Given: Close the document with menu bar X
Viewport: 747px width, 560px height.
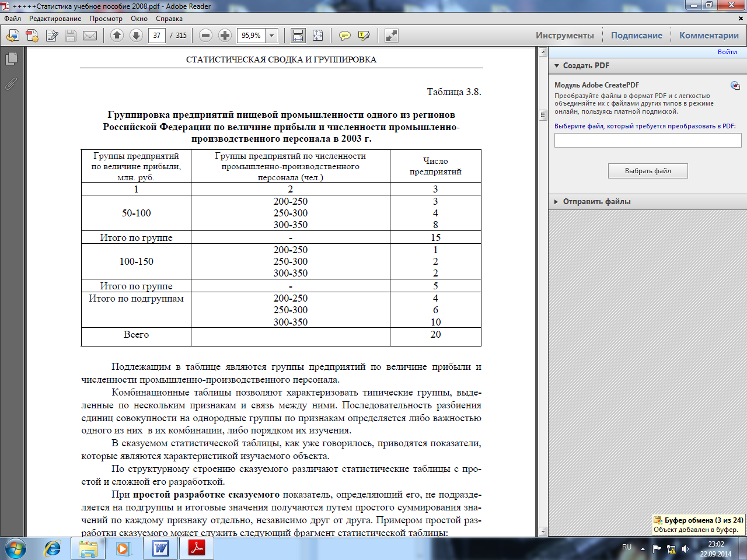Looking at the screenshot, I should click(741, 19).
